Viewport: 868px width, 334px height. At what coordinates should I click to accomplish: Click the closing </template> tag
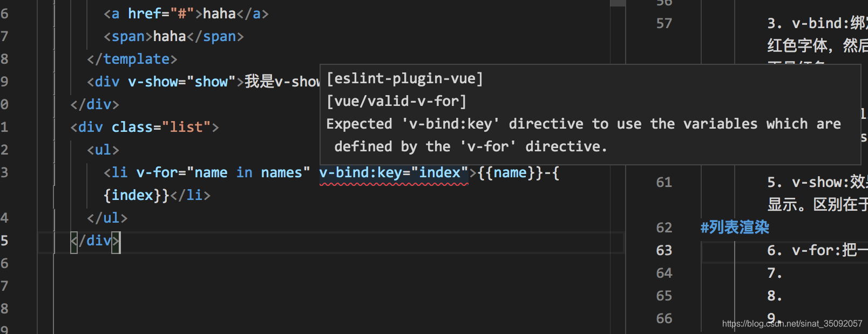(132, 59)
